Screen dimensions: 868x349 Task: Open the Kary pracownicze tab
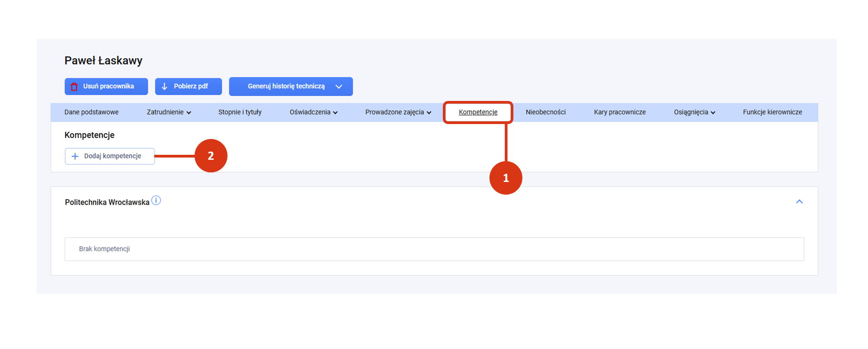(x=620, y=112)
